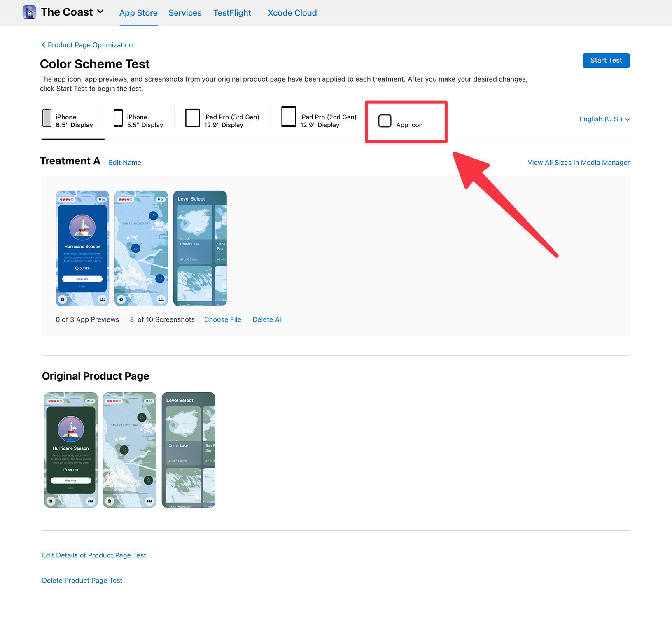Select Treatment A blue Hurricane Season screenshot

pyautogui.click(x=82, y=248)
